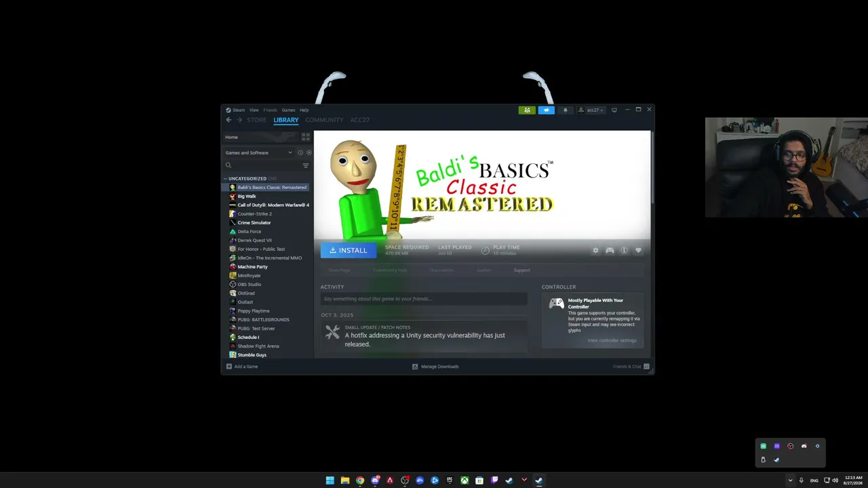868x488 pixels.
Task: Select Crime Simulator in the library
Action: (x=267, y=222)
